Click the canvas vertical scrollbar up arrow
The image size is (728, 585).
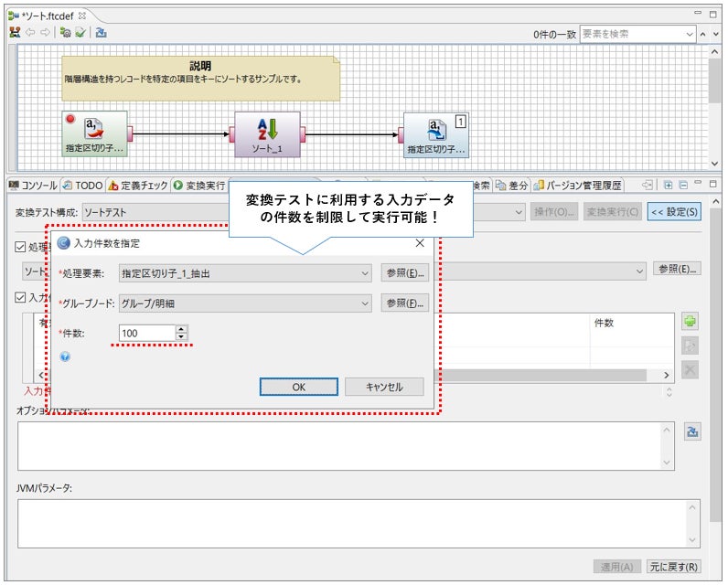(x=714, y=52)
